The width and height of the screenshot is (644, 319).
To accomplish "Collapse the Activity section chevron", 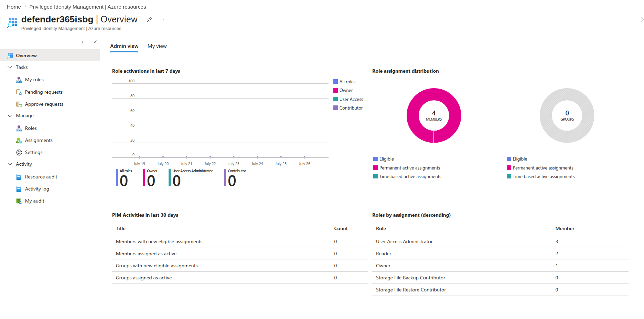I will point(10,164).
